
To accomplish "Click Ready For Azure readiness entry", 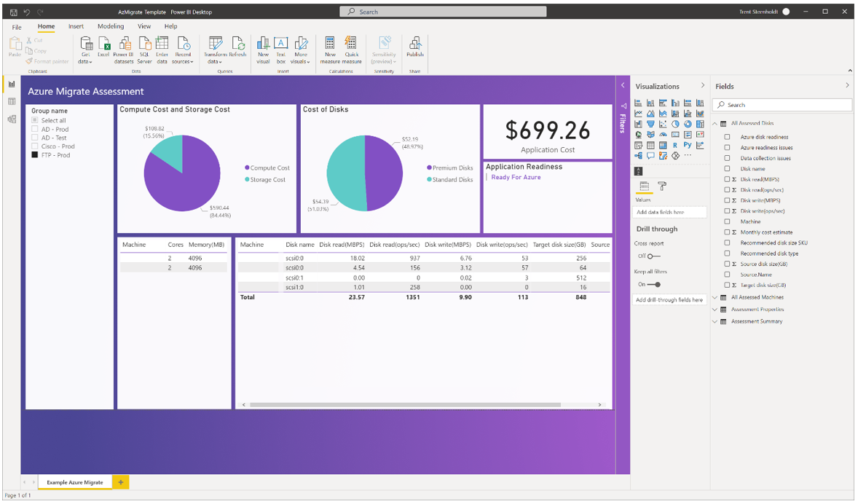I will [516, 177].
